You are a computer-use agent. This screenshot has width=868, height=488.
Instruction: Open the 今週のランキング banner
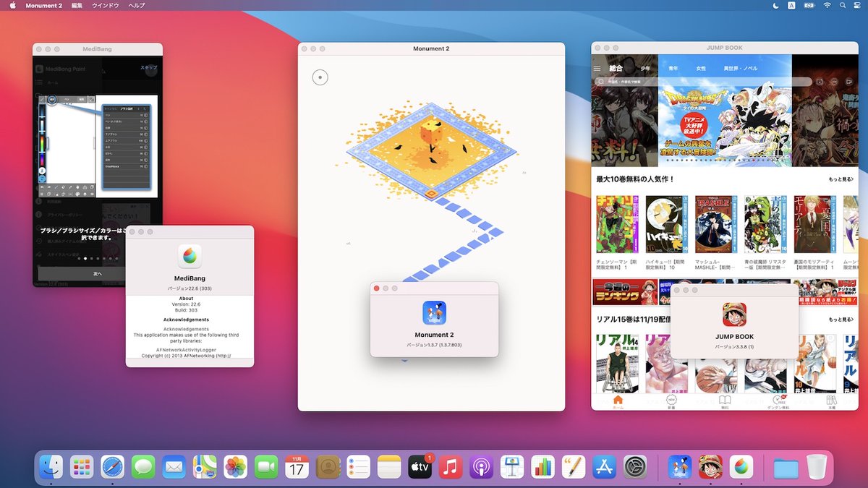click(625, 292)
